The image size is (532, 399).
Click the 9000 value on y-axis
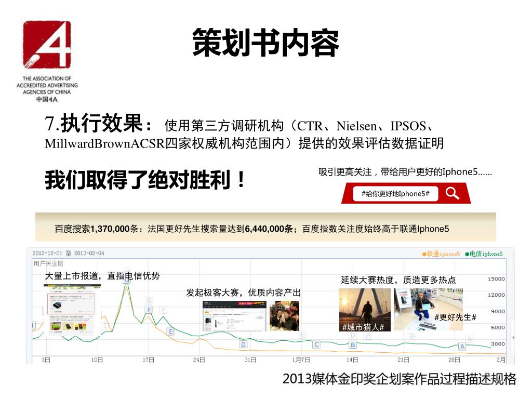[x=498, y=311]
